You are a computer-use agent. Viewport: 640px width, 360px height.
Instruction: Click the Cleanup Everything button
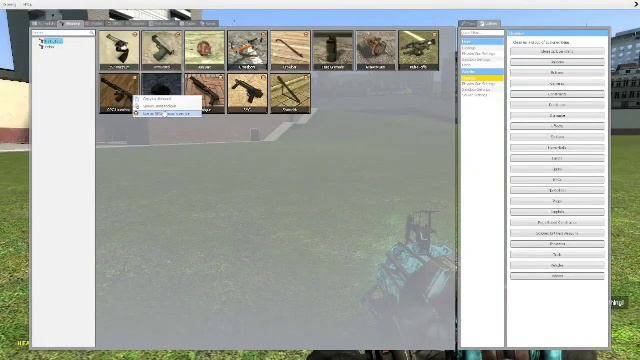tap(557, 51)
